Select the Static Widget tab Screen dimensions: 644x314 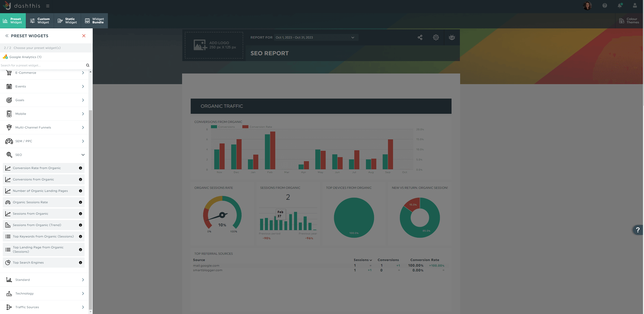tap(67, 21)
